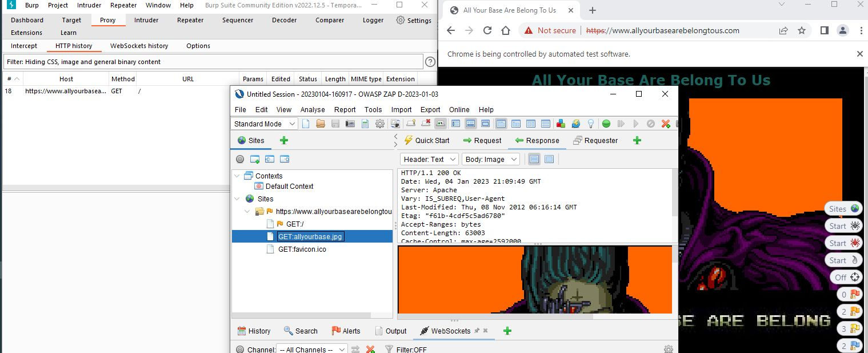Open ZAP Alerts tab
Viewport: 868px width, 353px height.
pyautogui.click(x=346, y=331)
